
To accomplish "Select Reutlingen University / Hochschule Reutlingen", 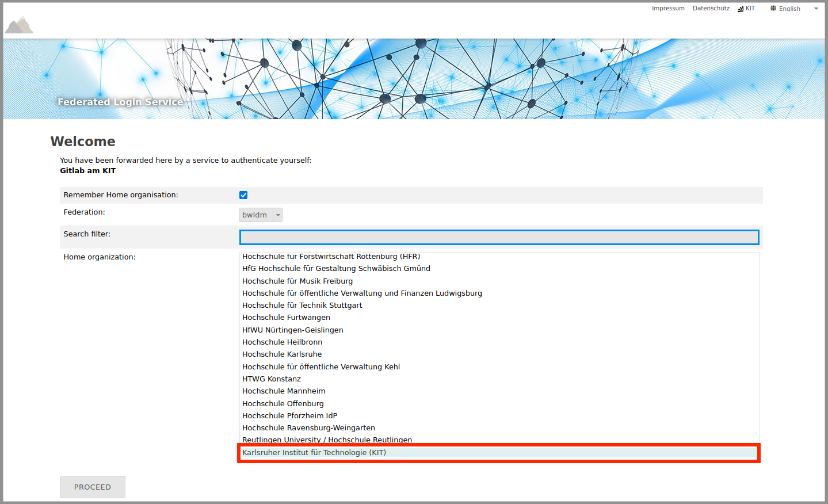I will pos(499,440).
